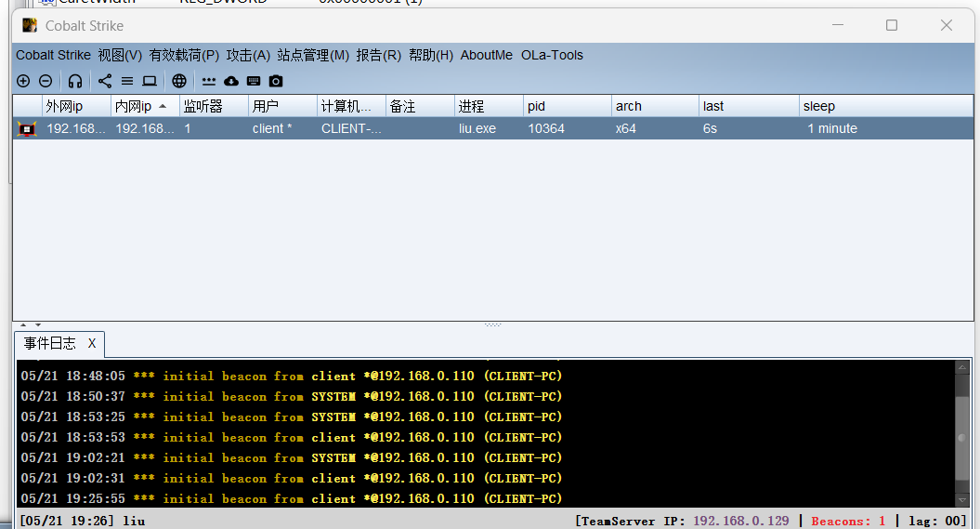
Task: Collapse pane using up arrow on splitter
Action: (23, 325)
